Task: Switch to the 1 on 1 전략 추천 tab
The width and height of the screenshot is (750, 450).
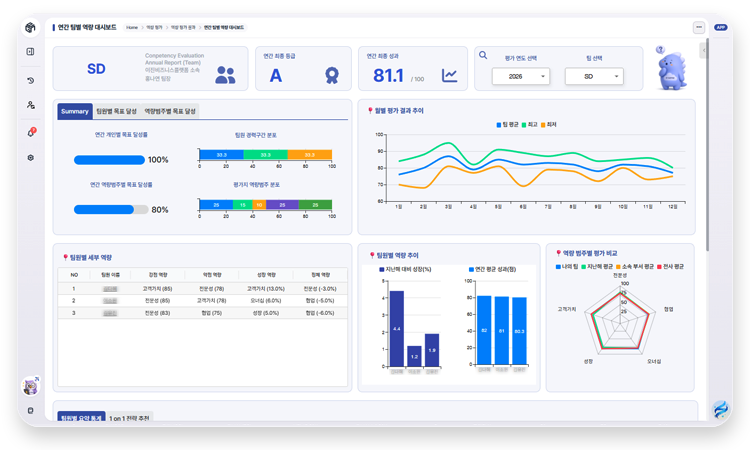Action: [129, 417]
